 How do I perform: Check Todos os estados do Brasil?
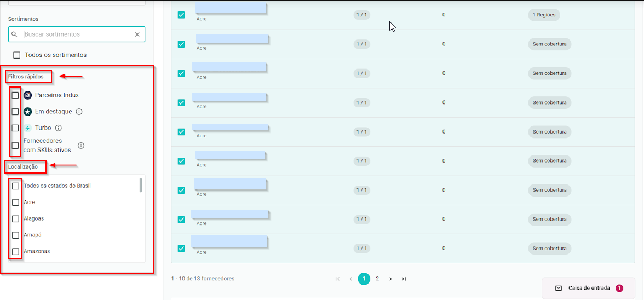pos(16,186)
